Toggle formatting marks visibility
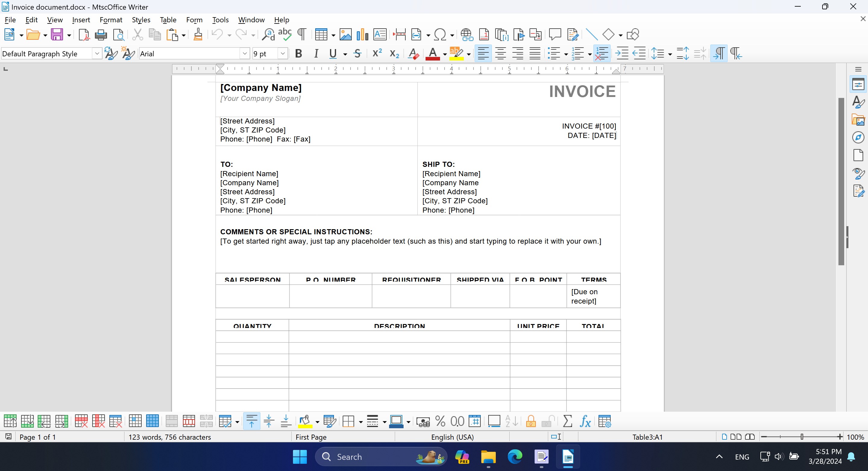 (x=301, y=34)
